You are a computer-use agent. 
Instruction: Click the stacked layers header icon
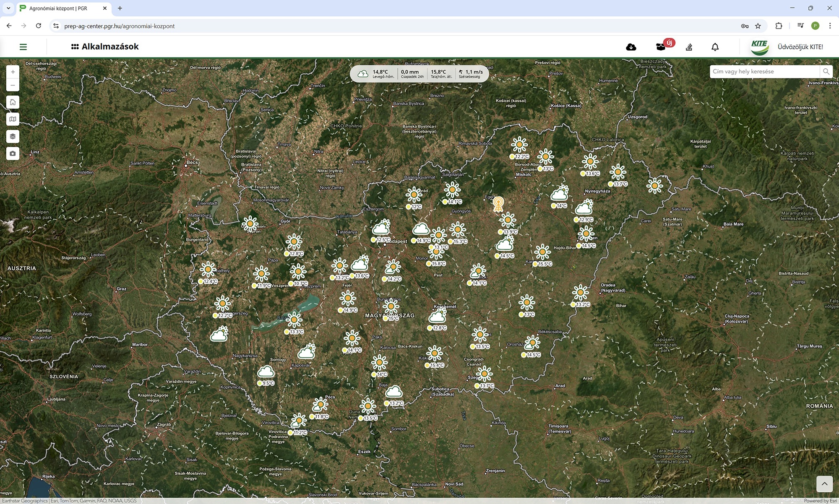(689, 47)
